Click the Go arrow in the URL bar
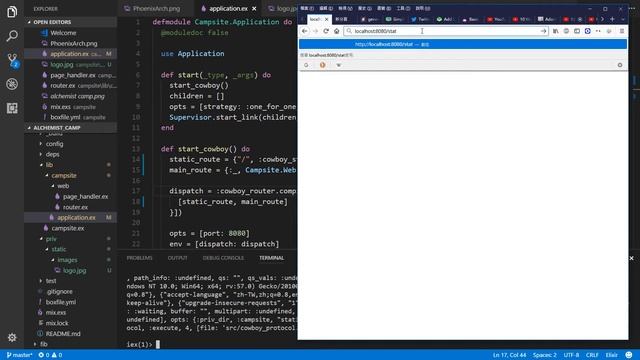Viewport: 640px width, 360px height. (543, 31)
